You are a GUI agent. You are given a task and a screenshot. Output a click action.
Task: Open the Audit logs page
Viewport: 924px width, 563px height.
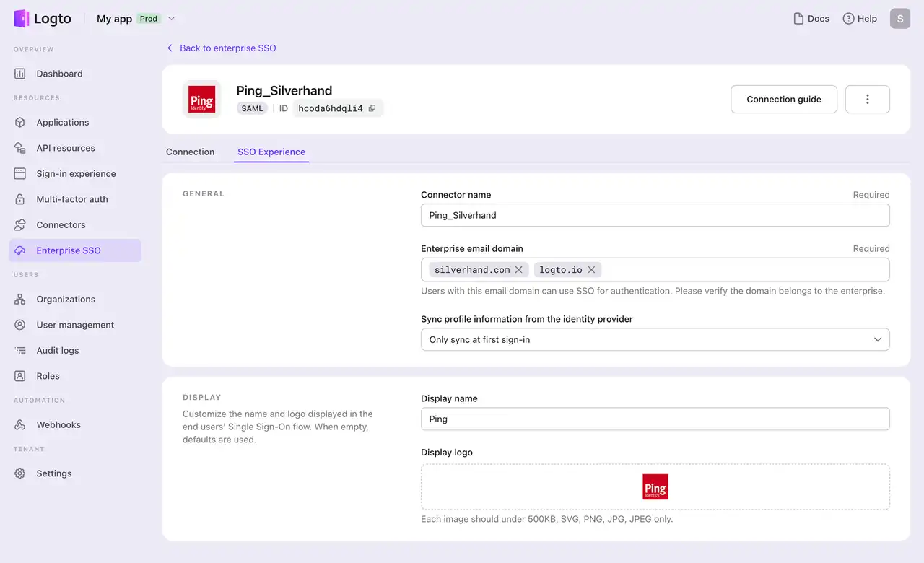[57, 350]
